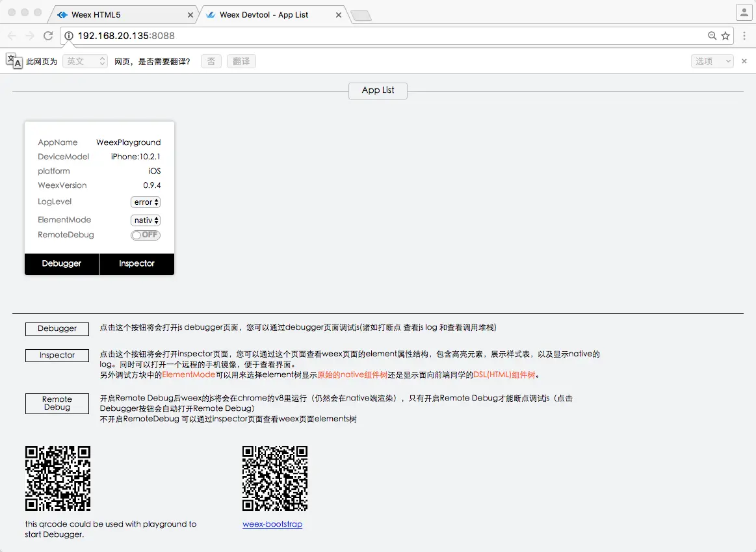756x552 pixels.
Task: Click the iPhone:10.2.1 device model value
Action: point(136,157)
